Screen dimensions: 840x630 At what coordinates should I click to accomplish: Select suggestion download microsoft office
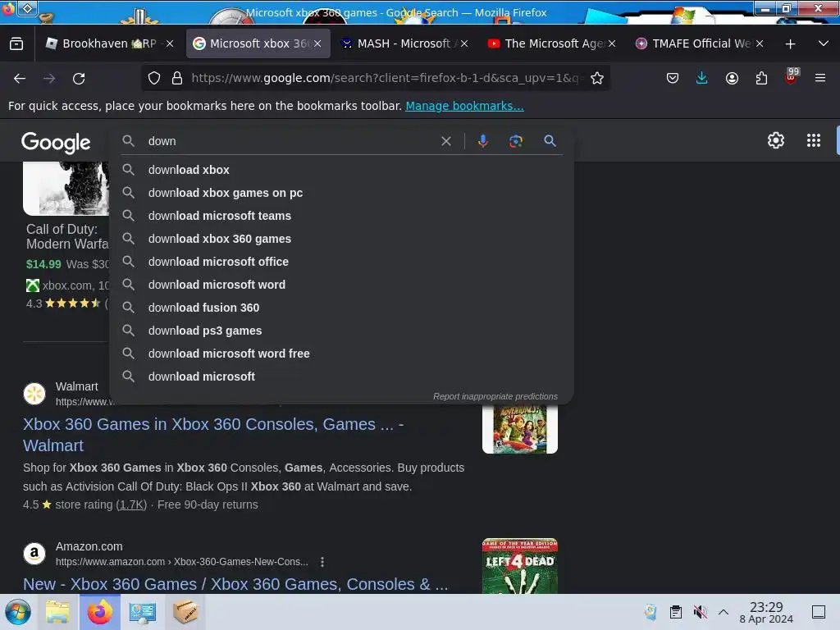coord(342,262)
